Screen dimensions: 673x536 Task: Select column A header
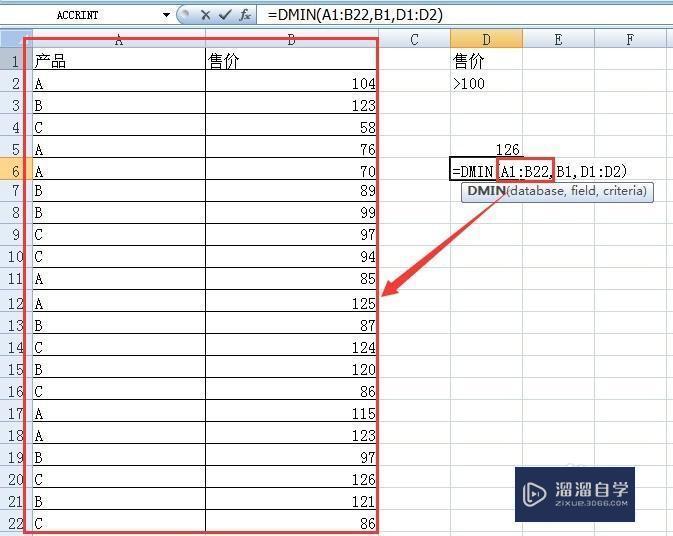point(119,39)
